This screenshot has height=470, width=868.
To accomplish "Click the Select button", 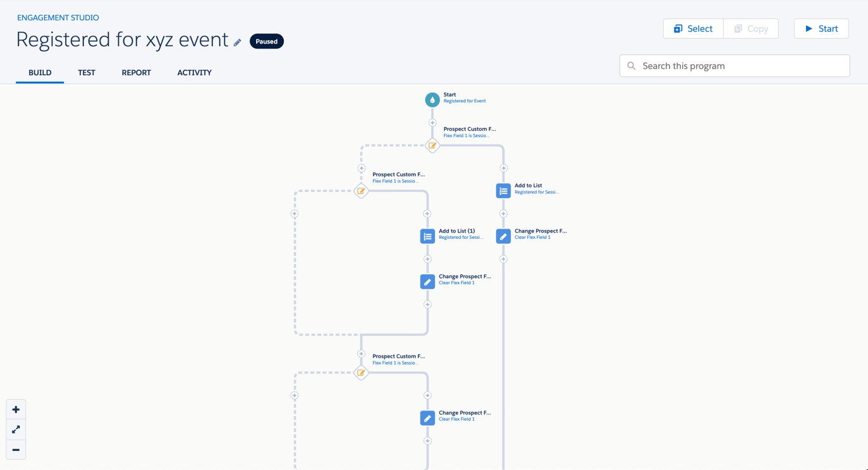I will (x=693, y=28).
